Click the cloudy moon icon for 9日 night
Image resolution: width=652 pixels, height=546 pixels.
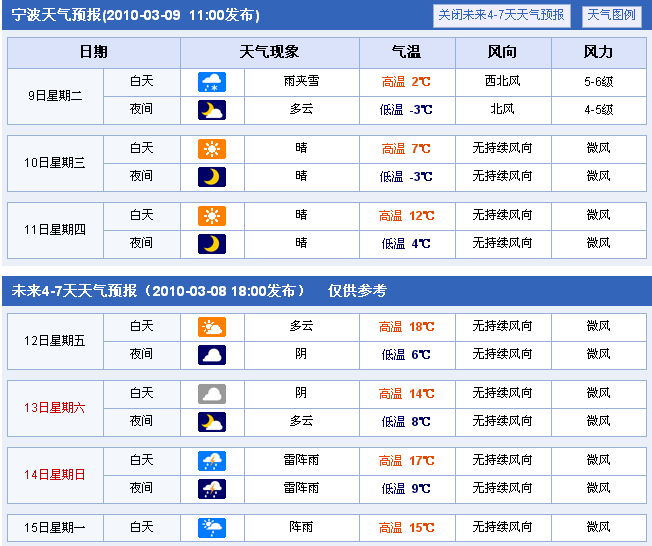point(212,110)
